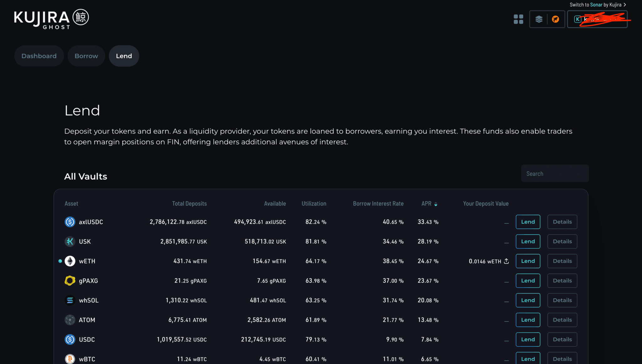Screen dimensions: 642x364
Task: Click the wBTC Bitcoin token icon
Action: pyautogui.click(x=70, y=359)
